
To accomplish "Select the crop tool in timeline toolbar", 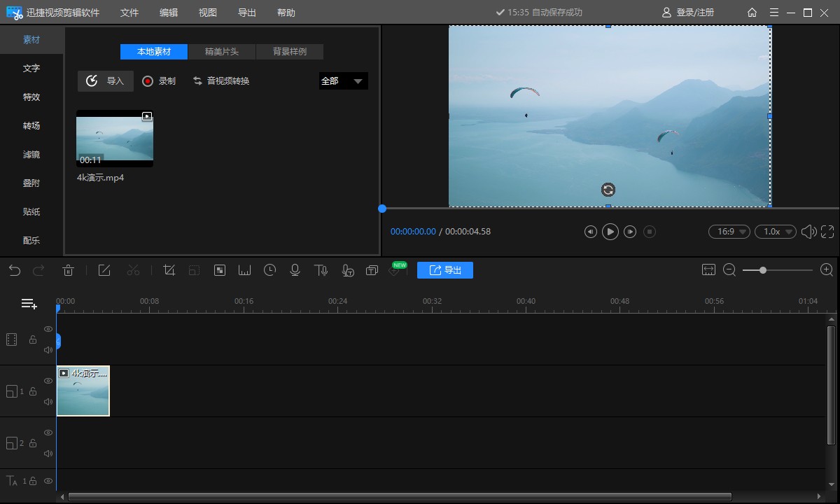I will [x=169, y=270].
